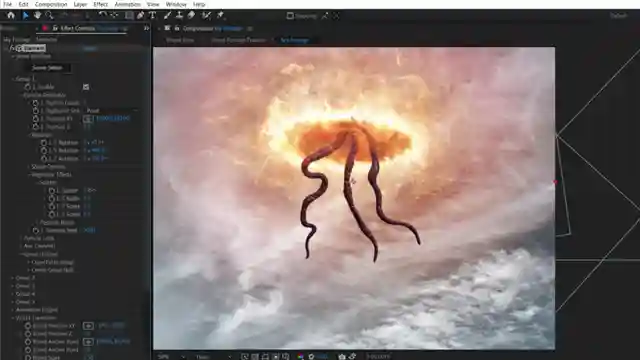Click the exposure value in viewer bar
This screenshot has height=360, width=640.
tap(322, 356)
